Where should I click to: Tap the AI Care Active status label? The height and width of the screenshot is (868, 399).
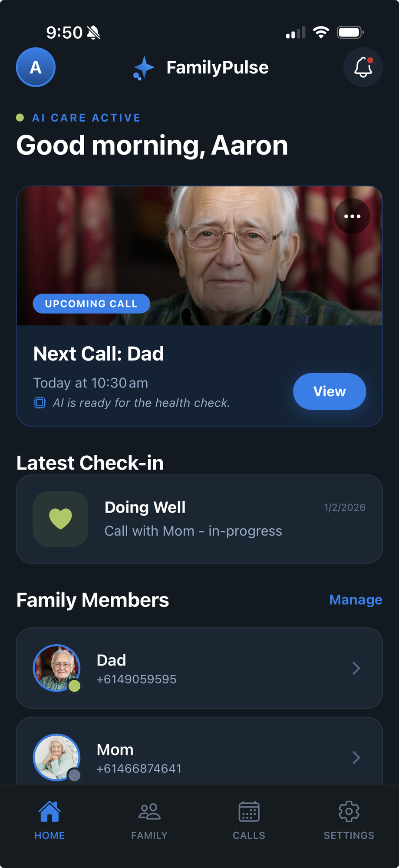(x=86, y=118)
